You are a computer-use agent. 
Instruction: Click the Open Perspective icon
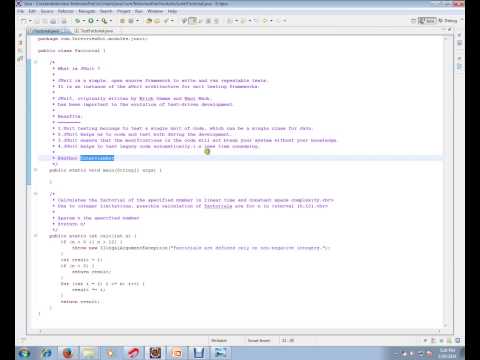[413, 21]
